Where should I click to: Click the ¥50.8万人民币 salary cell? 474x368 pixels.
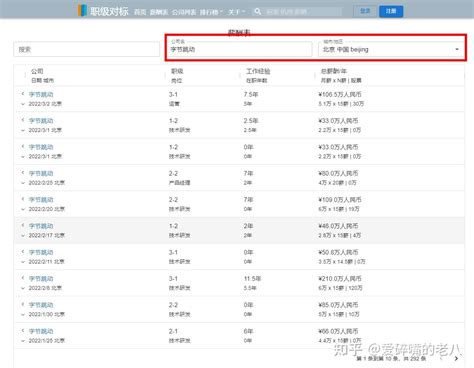pos(338,252)
